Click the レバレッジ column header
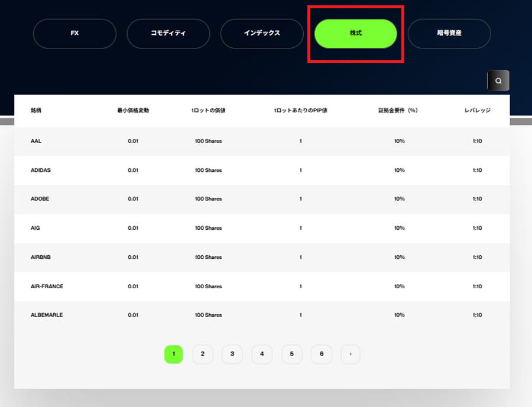This screenshot has height=407, width=532. [478, 110]
